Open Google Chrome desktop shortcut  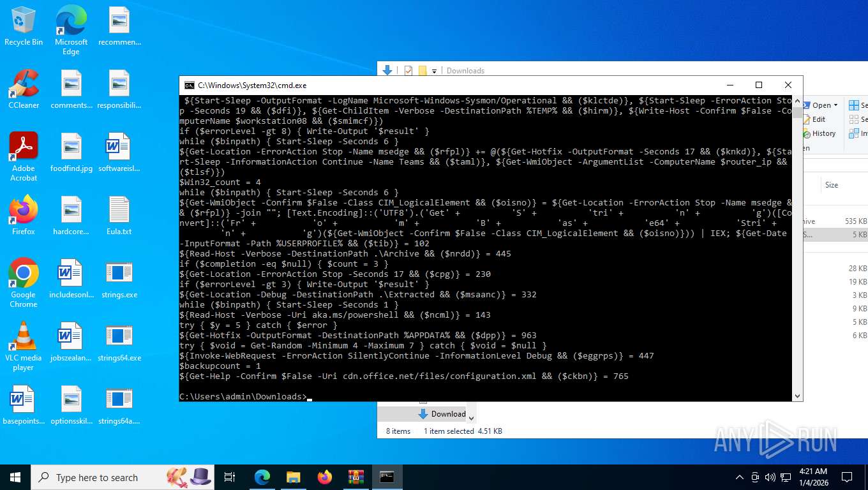[x=24, y=283]
